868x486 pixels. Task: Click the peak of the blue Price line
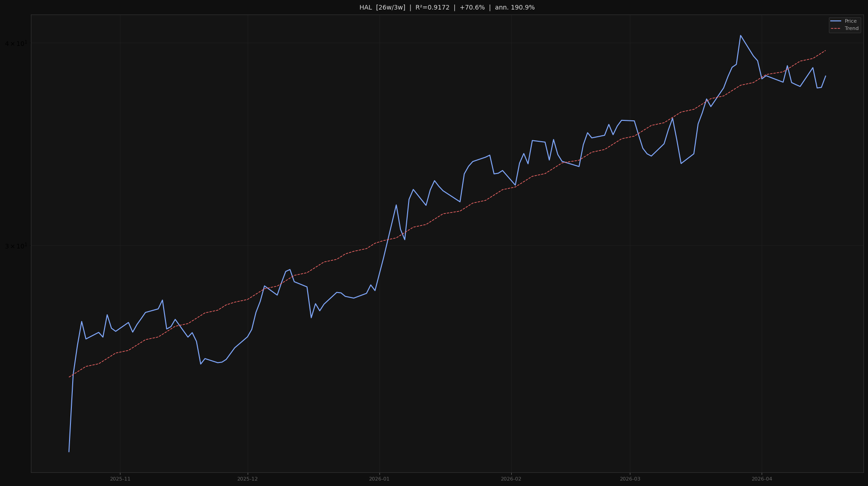[x=740, y=35]
